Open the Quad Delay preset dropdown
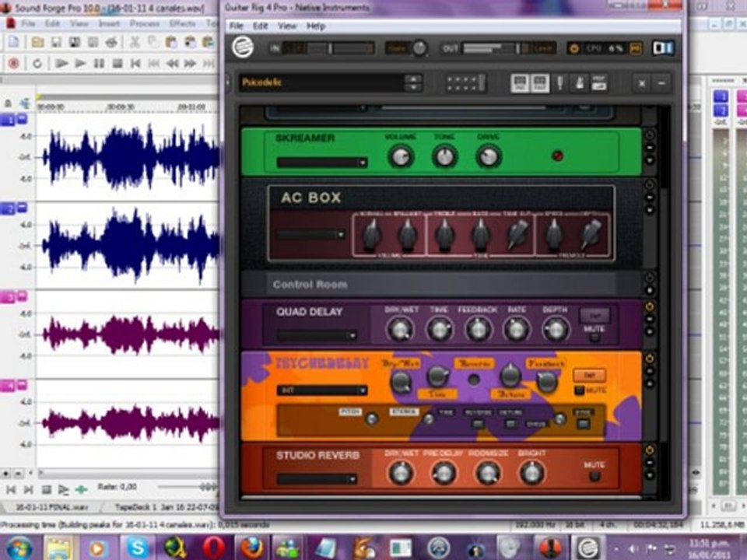Screen dimensions: 747x560 [x=317, y=335]
